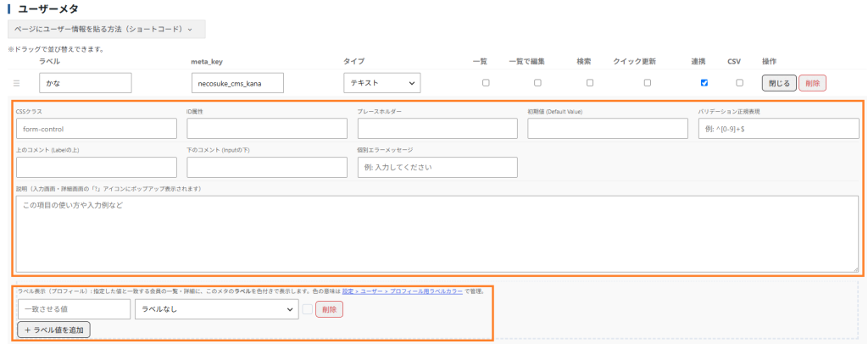The image size is (868, 344).
Task: Grab the drag handle icon beside かな row
Action: tap(16, 83)
